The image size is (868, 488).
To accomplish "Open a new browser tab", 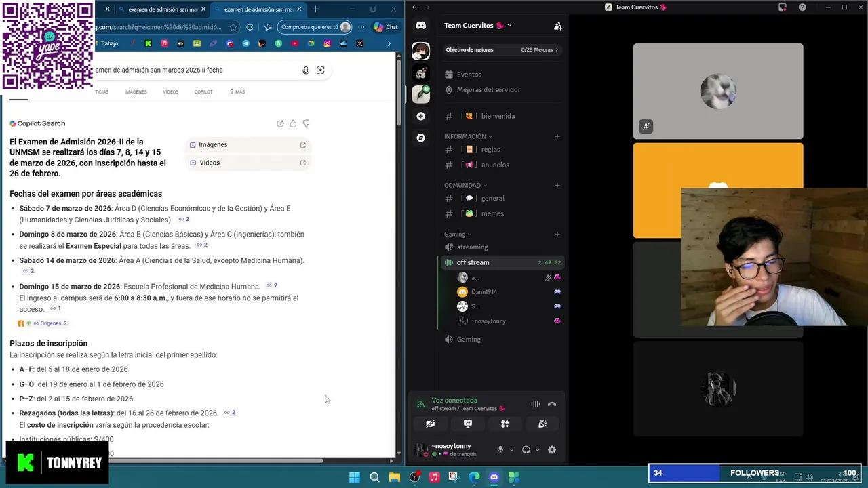I will tap(315, 9).
